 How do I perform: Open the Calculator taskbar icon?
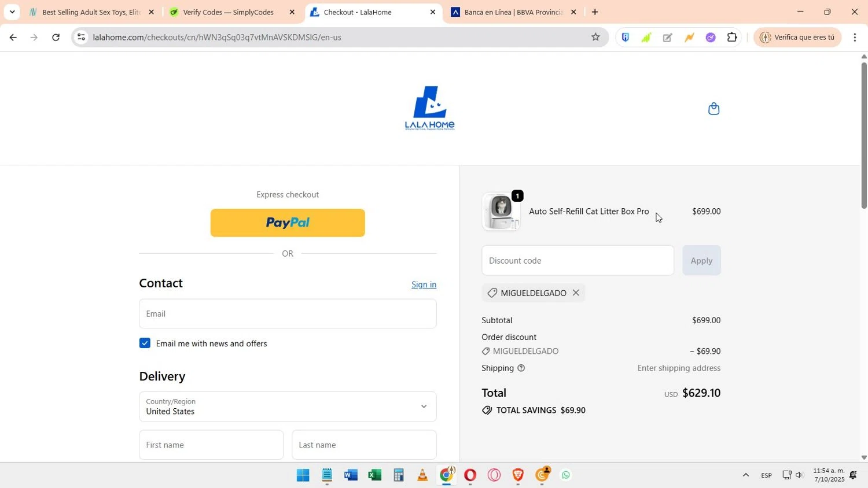(x=399, y=475)
